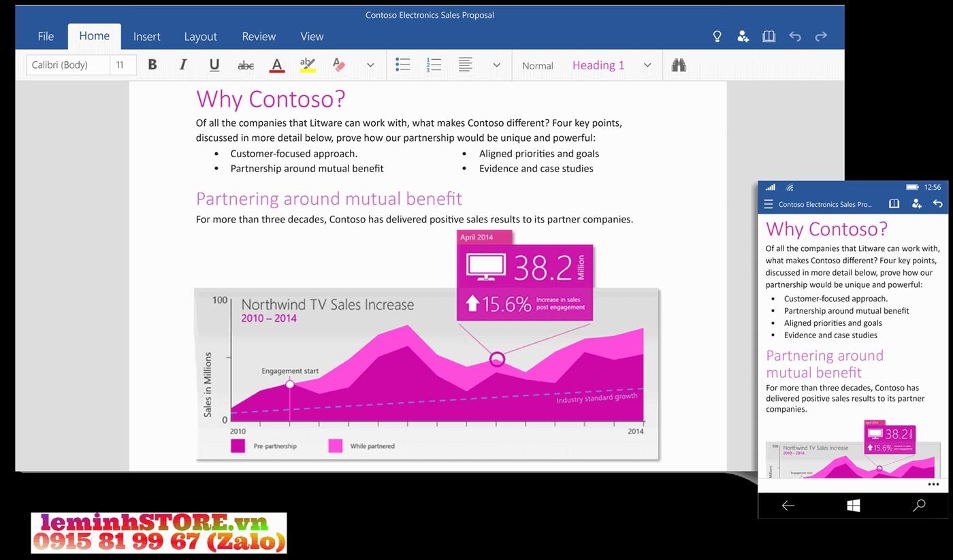Click the phone's Windows Start button
This screenshot has width=953, height=560.
tap(853, 505)
